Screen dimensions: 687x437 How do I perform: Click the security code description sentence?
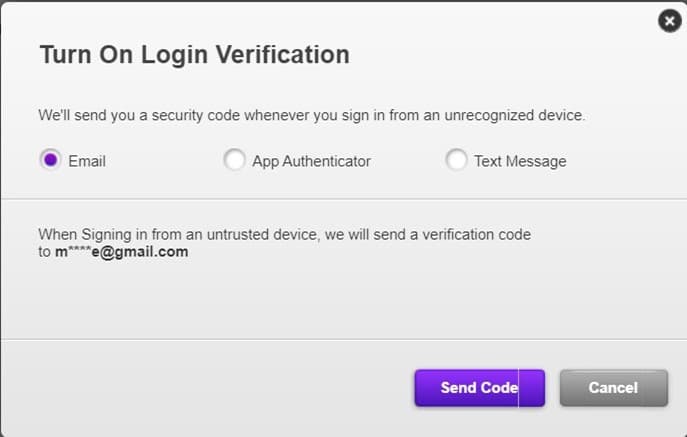311,115
